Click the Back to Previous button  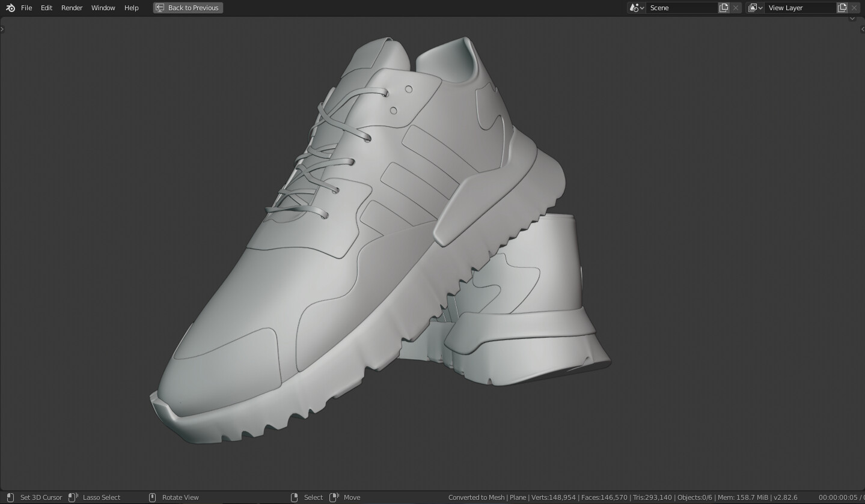point(188,8)
